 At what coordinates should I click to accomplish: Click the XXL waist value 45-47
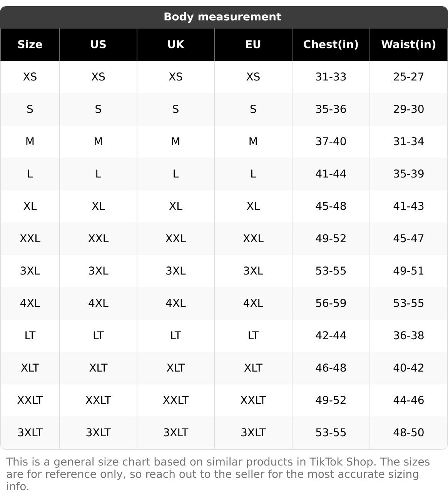point(408,239)
